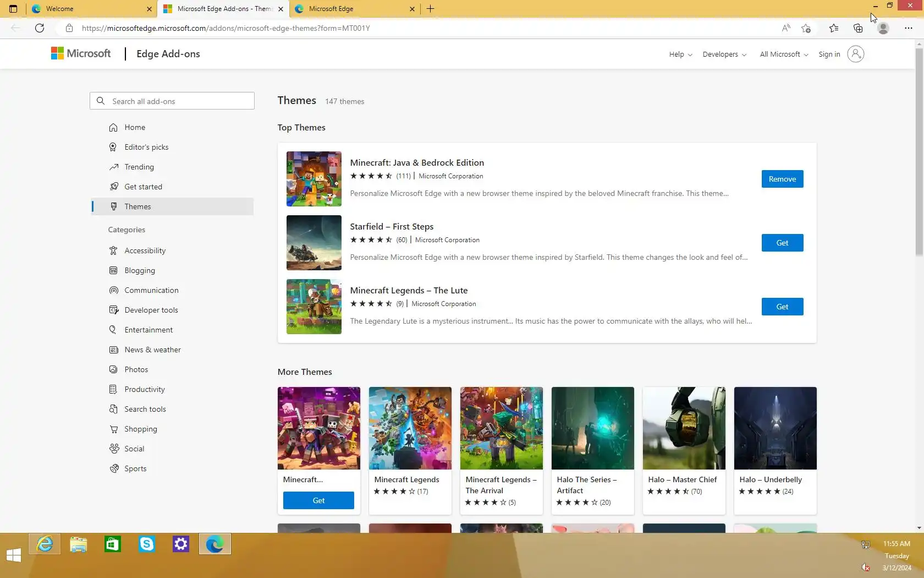The image size is (924, 578).
Task: Select Themes in sidebar
Action: pyautogui.click(x=173, y=206)
